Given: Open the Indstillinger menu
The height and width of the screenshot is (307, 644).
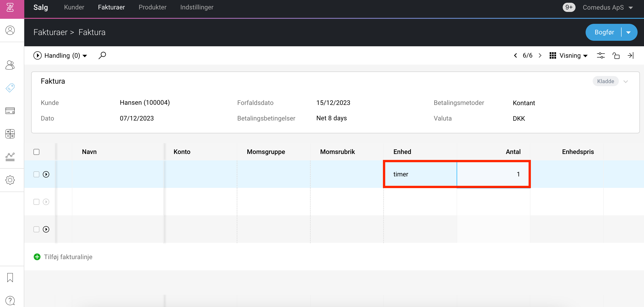Looking at the screenshot, I should point(197,7).
